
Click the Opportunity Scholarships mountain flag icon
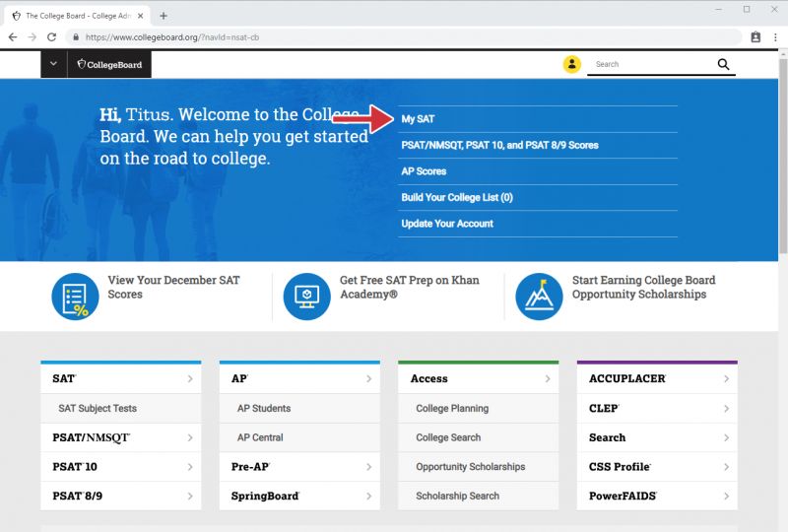(539, 297)
